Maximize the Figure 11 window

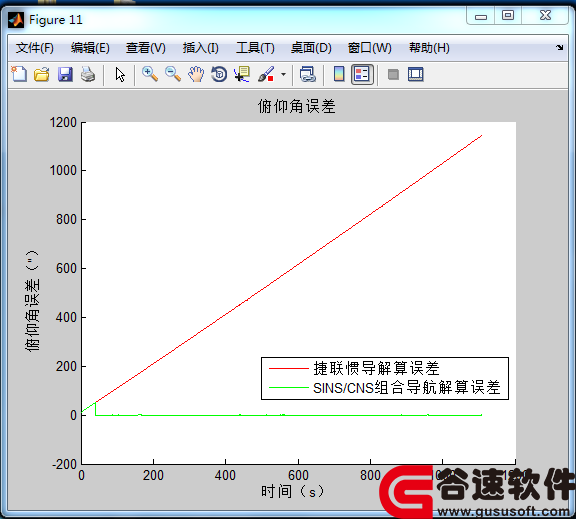point(508,15)
